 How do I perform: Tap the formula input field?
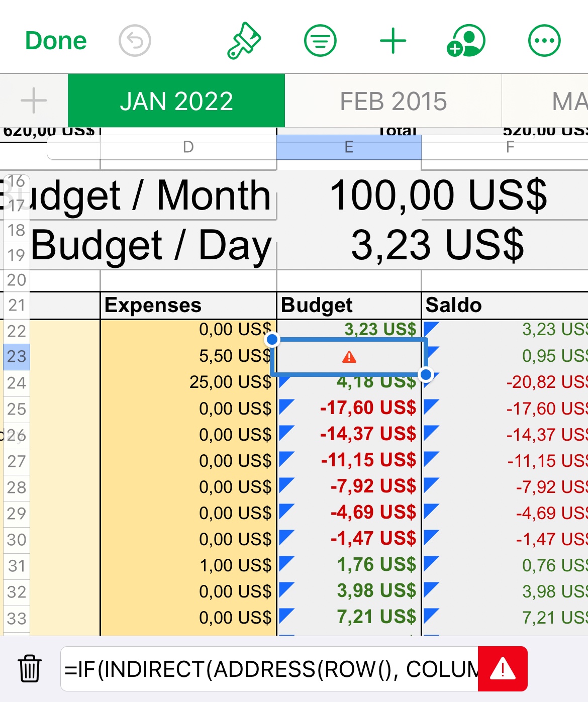(x=269, y=669)
